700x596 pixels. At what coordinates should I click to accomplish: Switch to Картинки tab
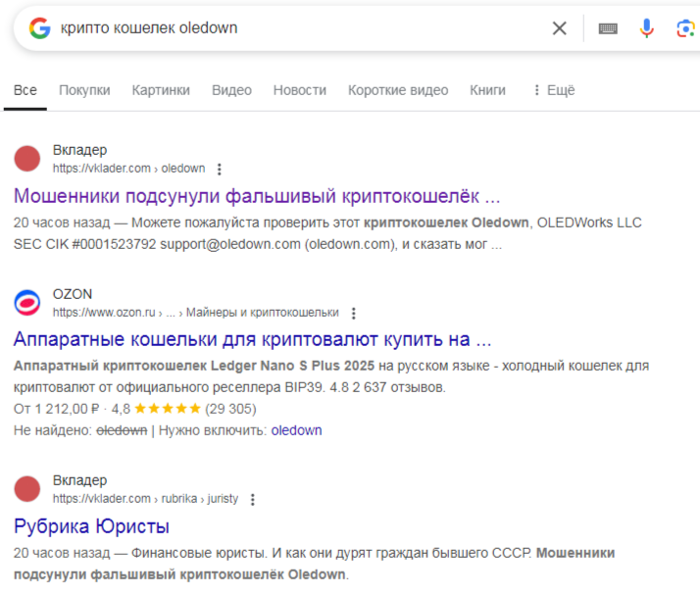click(161, 90)
